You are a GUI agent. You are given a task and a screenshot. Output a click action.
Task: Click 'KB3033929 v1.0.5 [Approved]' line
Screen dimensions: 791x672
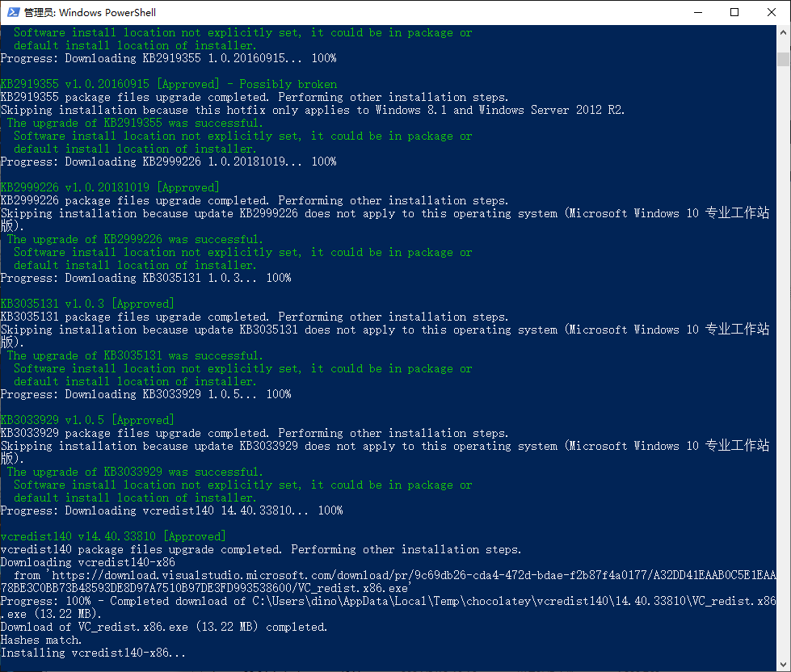87,420
